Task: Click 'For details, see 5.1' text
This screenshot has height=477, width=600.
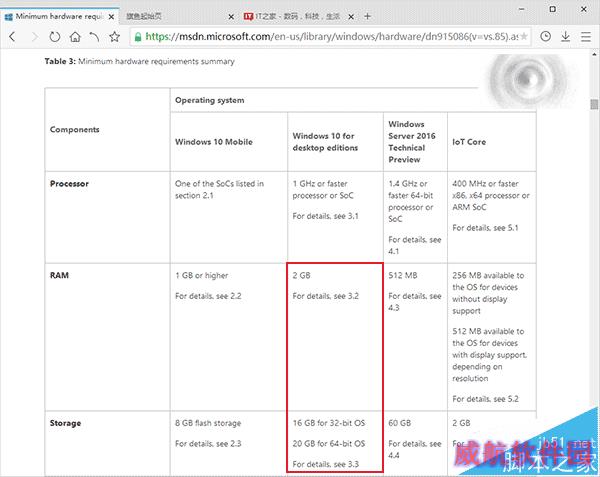Action: pyautogui.click(x=486, y=228)
